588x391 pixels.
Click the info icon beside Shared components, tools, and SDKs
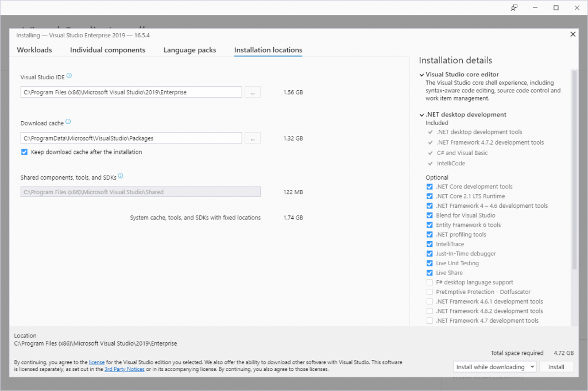click(121, 176)
